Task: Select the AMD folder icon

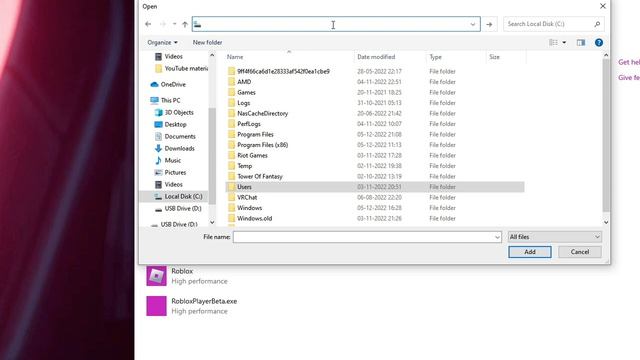Action: pyautogui.click(x=231, y=82)
